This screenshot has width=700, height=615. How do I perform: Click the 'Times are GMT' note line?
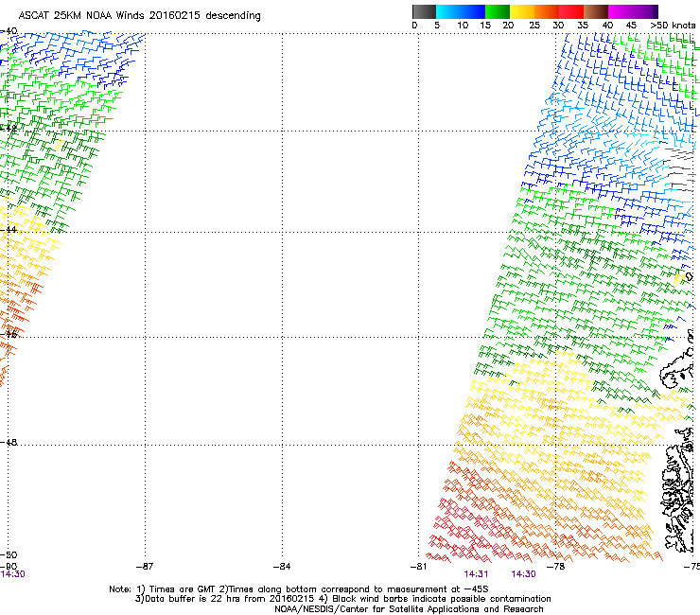point(299,589)
